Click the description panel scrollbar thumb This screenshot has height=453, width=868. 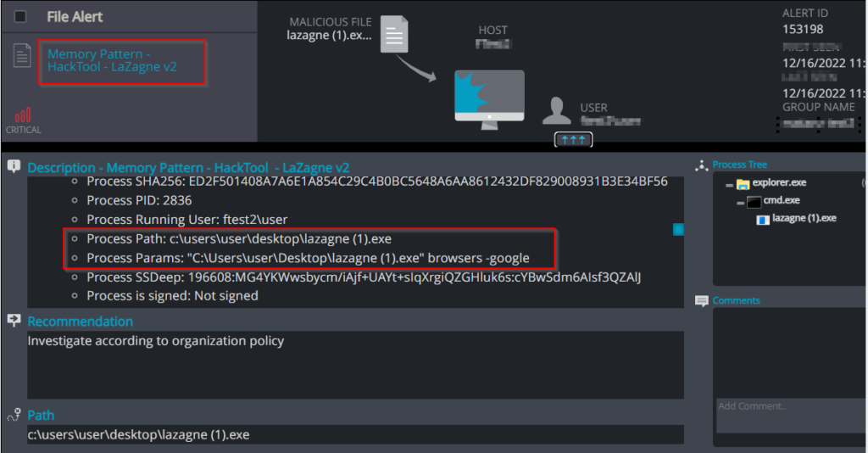click(678, 229)
